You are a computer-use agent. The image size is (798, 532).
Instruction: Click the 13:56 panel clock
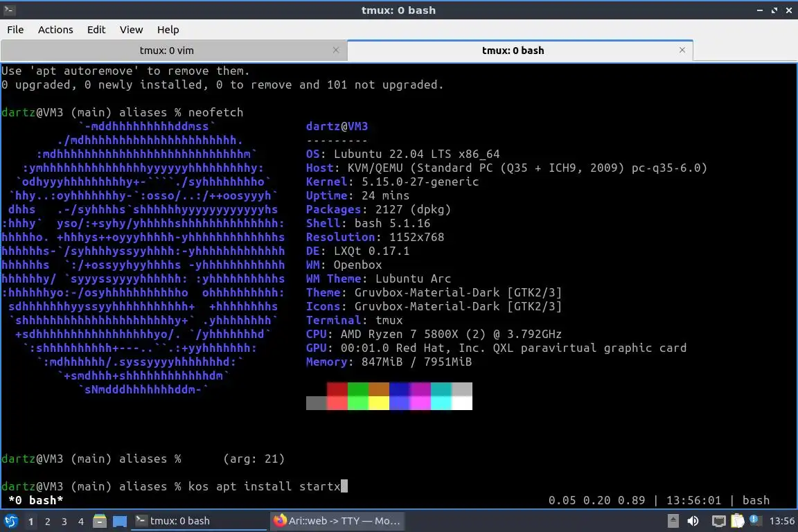click(x=781, y=521)
